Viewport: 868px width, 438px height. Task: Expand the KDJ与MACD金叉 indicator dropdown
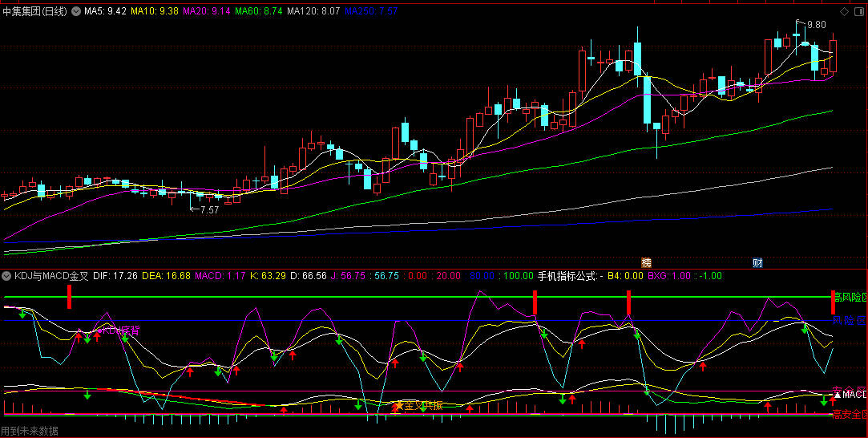click(6, 276)
